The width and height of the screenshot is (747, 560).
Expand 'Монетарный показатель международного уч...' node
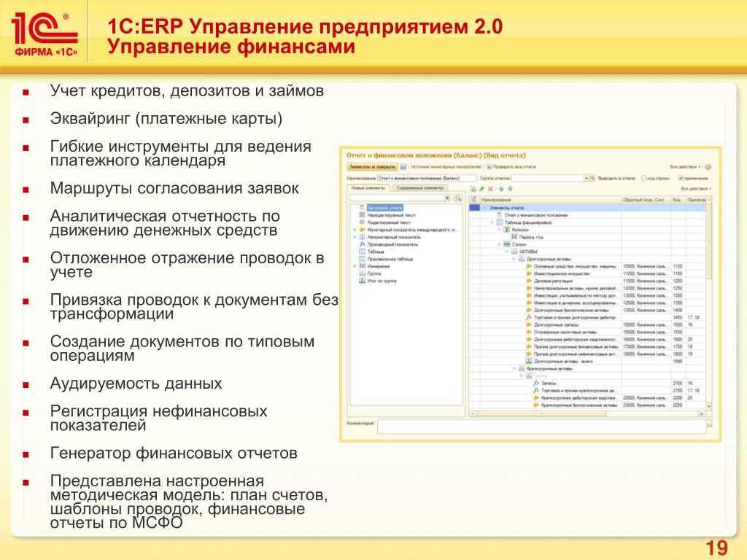point(355,230)
